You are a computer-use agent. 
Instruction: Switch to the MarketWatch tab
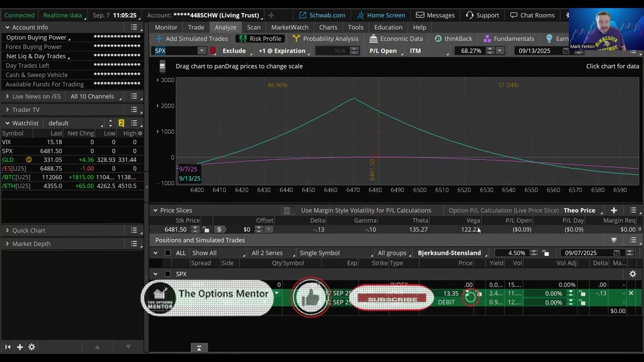(x=290, y=27)
